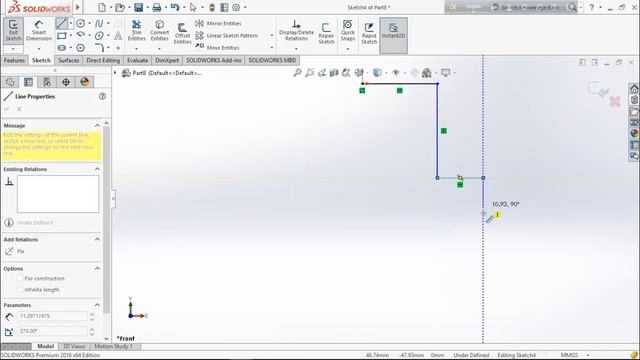
Task: Open the Display/Delete Relations dropdown arrow
Action: 296,49
